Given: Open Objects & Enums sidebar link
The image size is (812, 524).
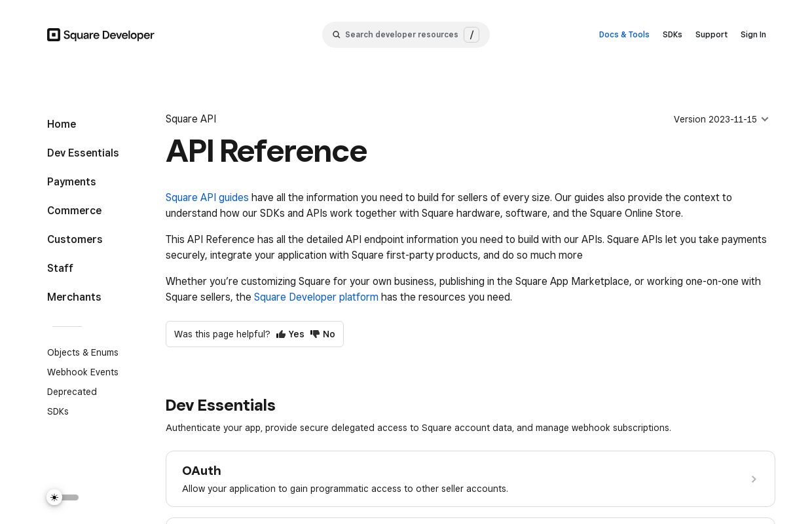Looking at the screenshot, I should (x=83, y=352).
